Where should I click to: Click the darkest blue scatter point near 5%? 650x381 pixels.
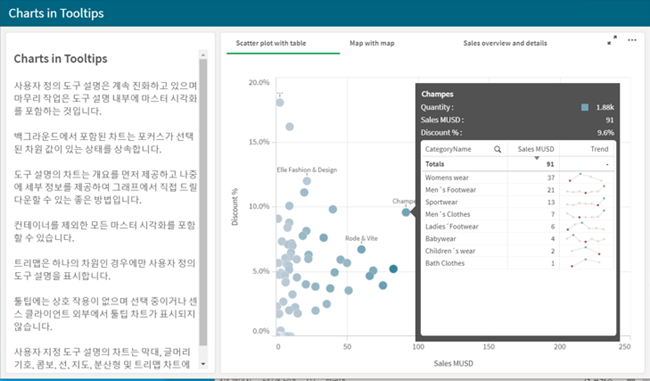click(393, 269)
